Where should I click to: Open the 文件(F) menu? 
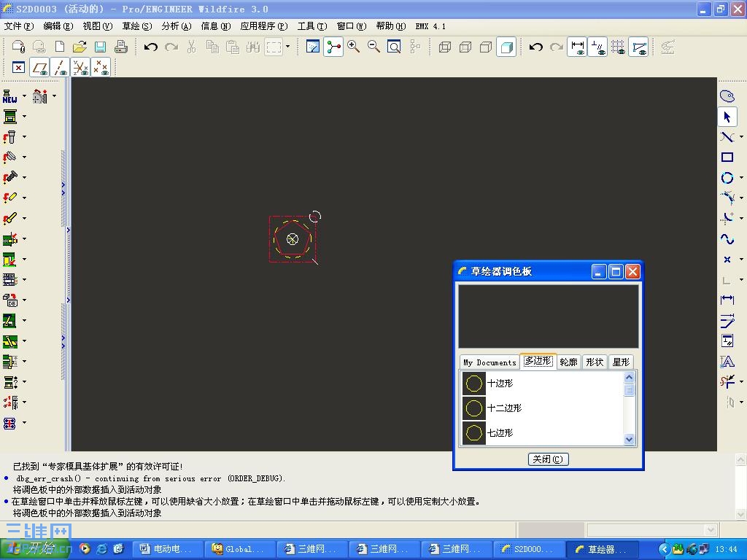(x=19, y=26)
